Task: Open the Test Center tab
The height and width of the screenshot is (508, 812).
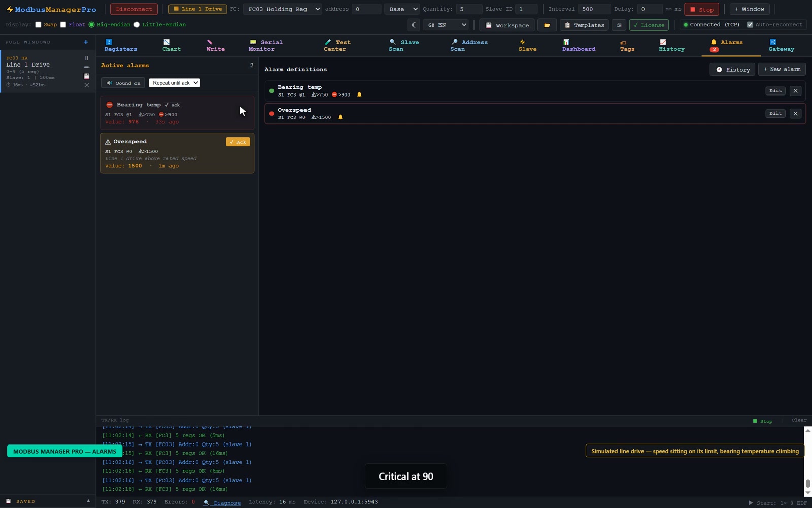Action: point(337,46)
